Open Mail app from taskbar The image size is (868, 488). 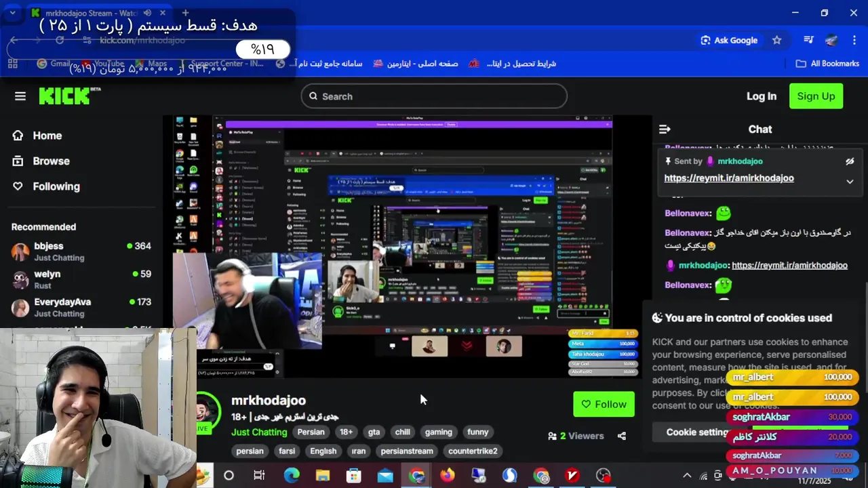(x=385, y=476)
